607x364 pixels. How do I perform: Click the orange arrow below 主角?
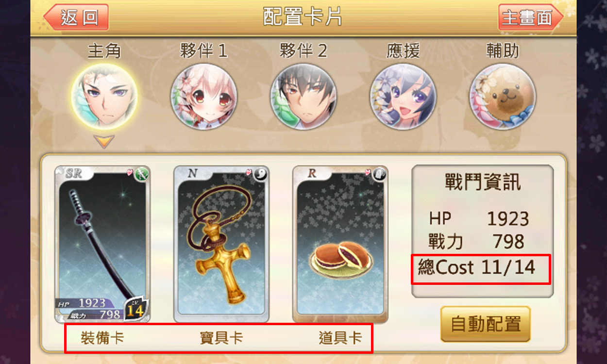tap(104, 141)
